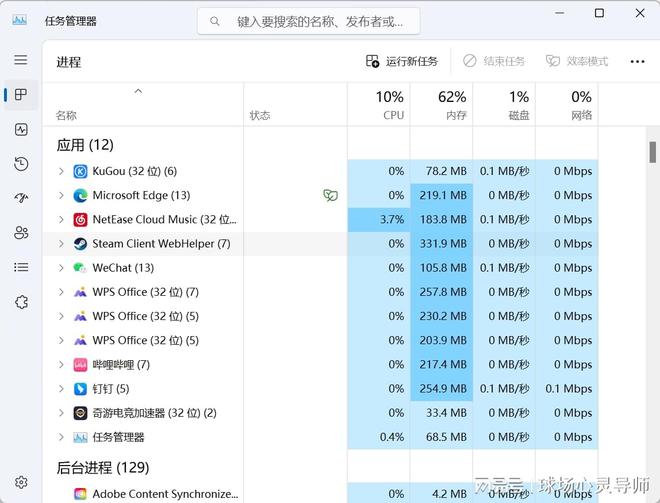
Task: Open the Users icon in sidebar
Action: coord(21,232)
